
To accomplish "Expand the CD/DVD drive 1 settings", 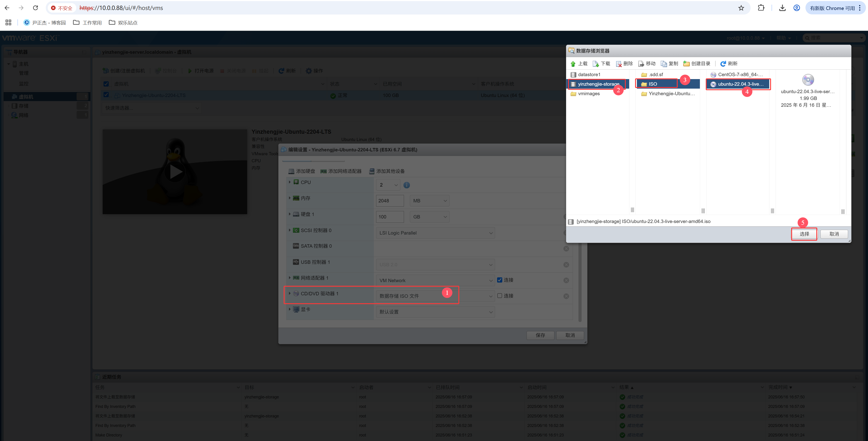I will click(289, 293).
